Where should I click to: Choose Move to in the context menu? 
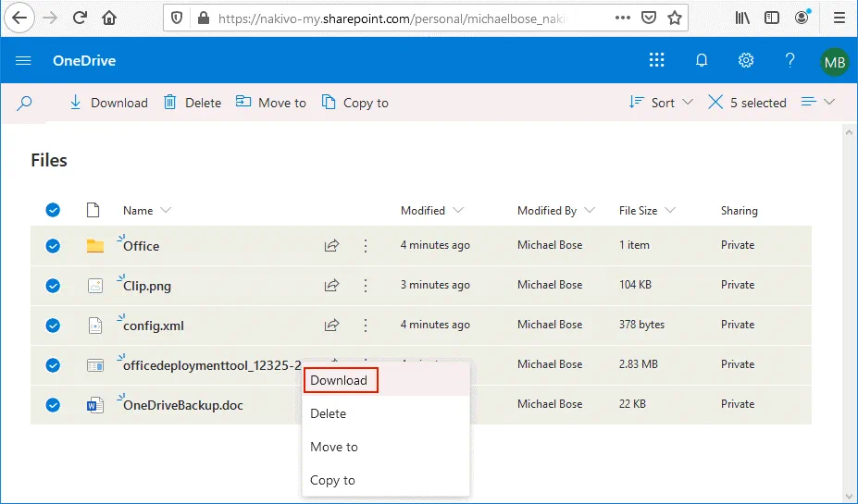(x=334, y=447)
